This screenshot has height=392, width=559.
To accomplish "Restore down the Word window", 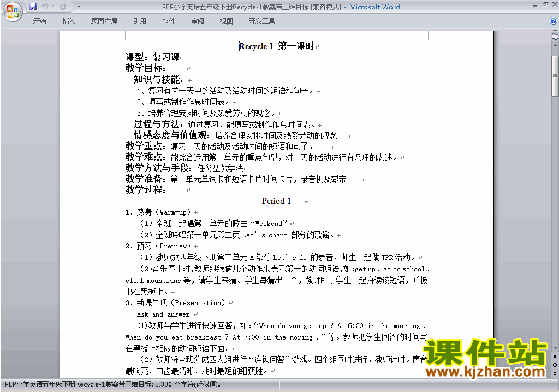I will pyautogui.click(x=545, y=4).
